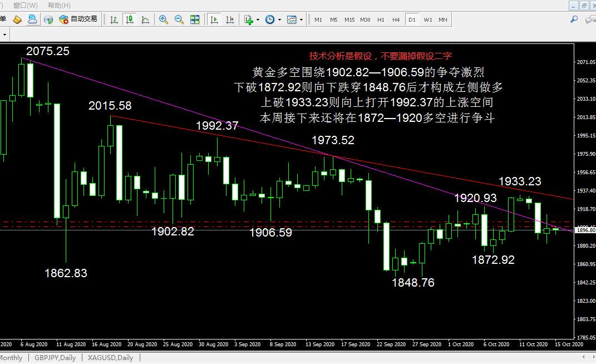Viewport: 596px width, 364px height.
Task: Click the current price label 1896.80
Action: 586,230
